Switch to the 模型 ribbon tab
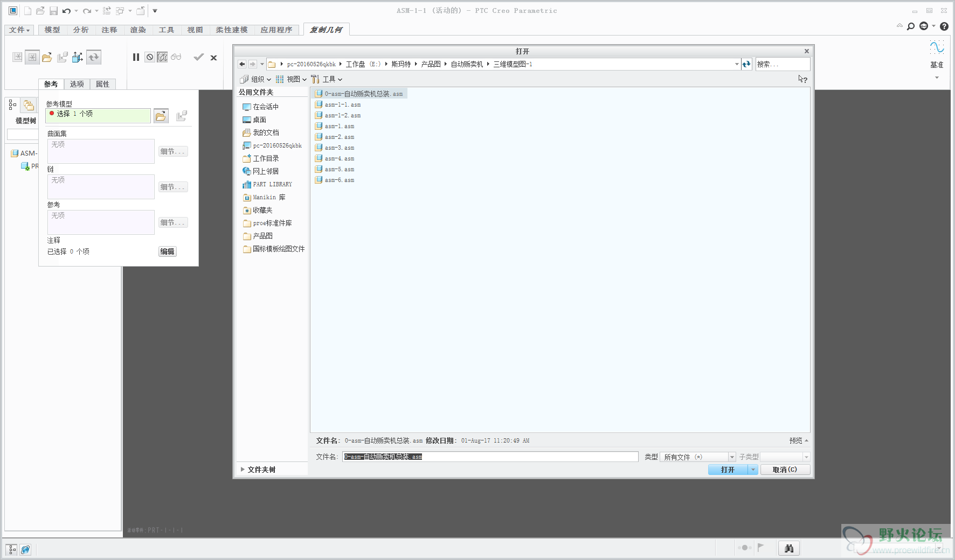 pos(52,30)
